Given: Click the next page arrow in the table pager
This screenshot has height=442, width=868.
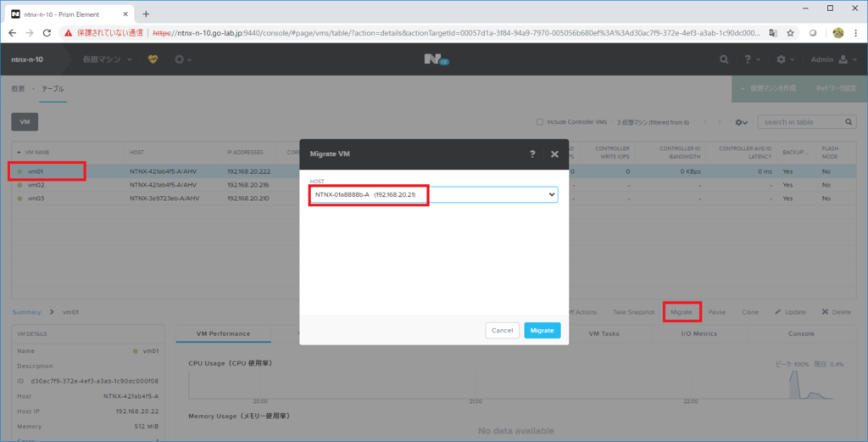Looking at the screenshot, I should tap(719, 122).
